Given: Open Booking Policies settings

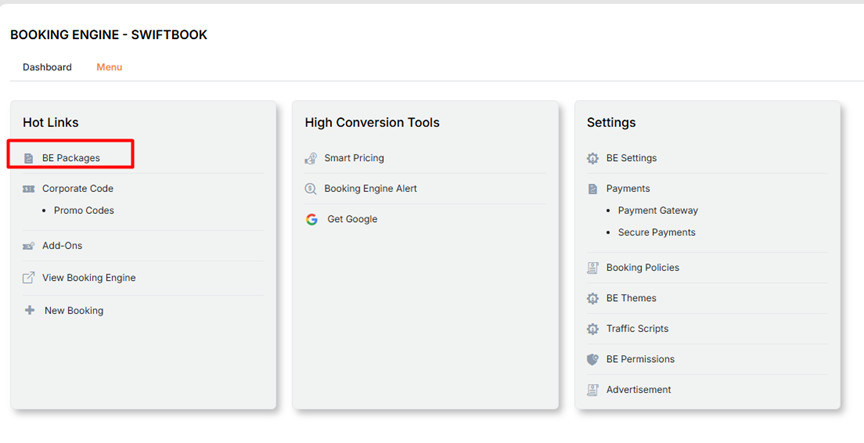Looking at the screenshot, I should [x=642, y=268].
